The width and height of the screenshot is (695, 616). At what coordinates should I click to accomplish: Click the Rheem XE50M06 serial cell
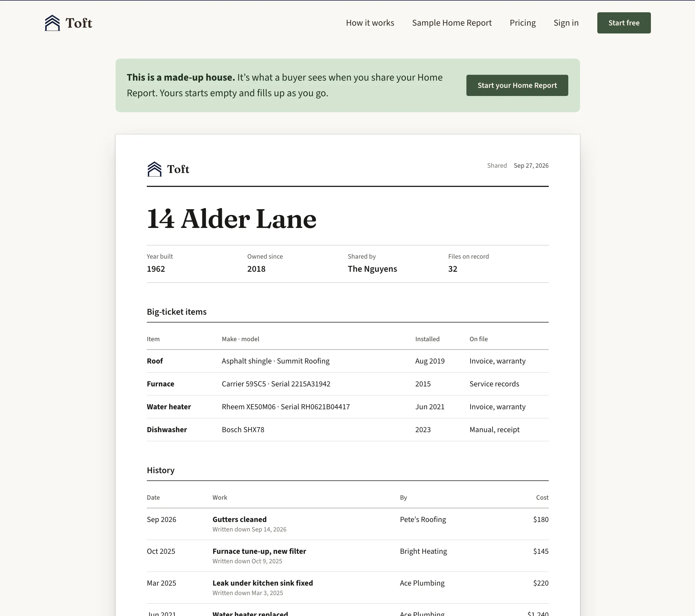tap(286, 406)
